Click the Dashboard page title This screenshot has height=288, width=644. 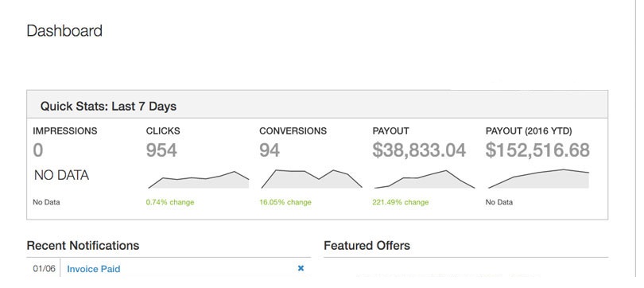coord(64,31)
